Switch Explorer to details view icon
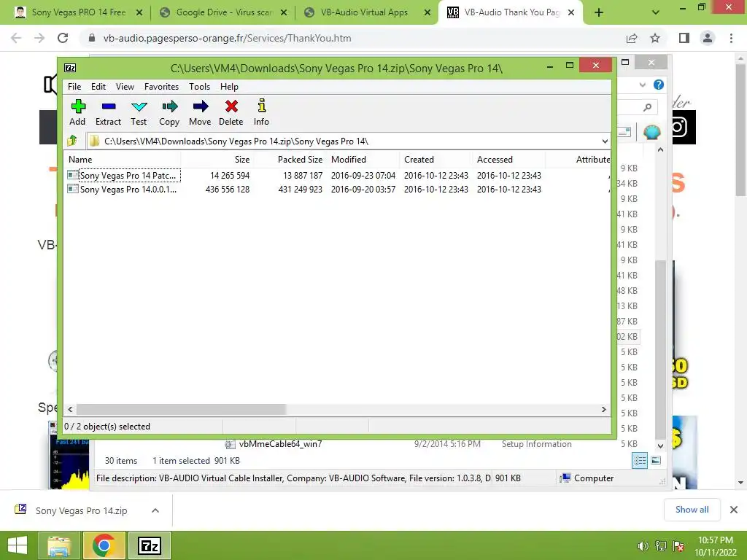The width and height of the screenshot is (747, 560). pyautogui.click(x=640, y=461)
